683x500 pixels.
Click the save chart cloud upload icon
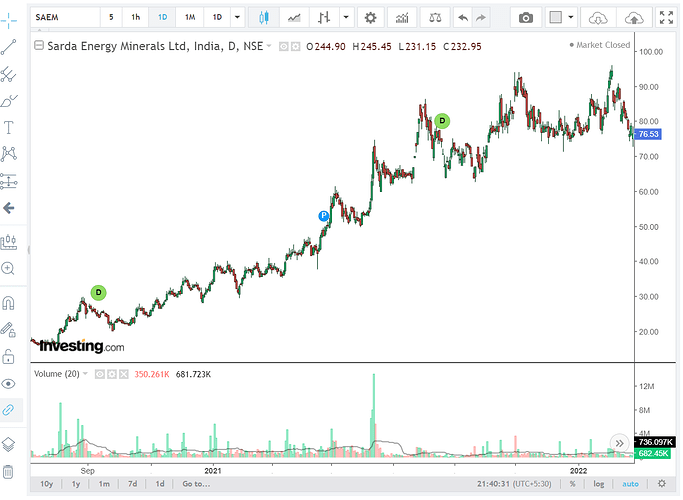click(634, 18)
